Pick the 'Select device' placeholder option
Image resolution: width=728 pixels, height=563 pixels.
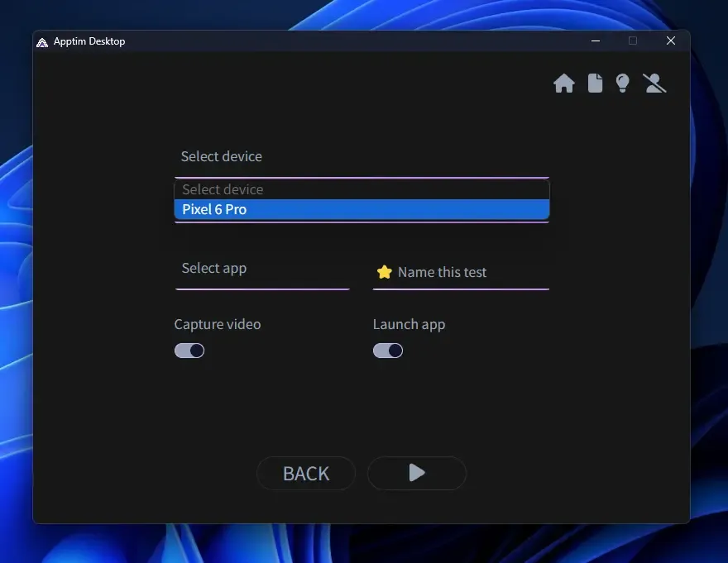pos(362,189)
